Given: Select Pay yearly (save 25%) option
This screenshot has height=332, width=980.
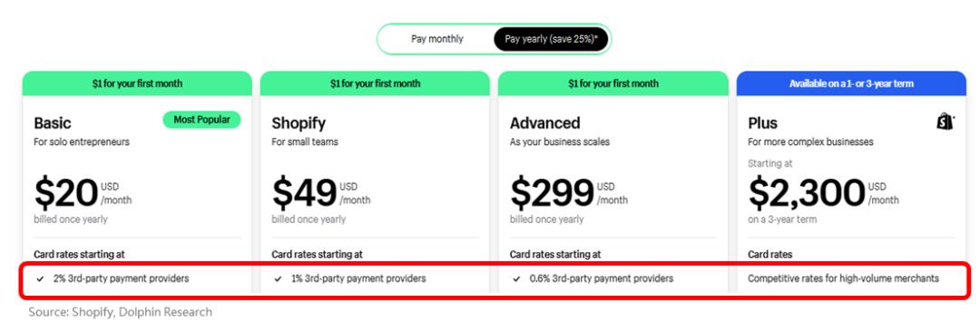Looking at the screenshot, I should click(552, 39).
